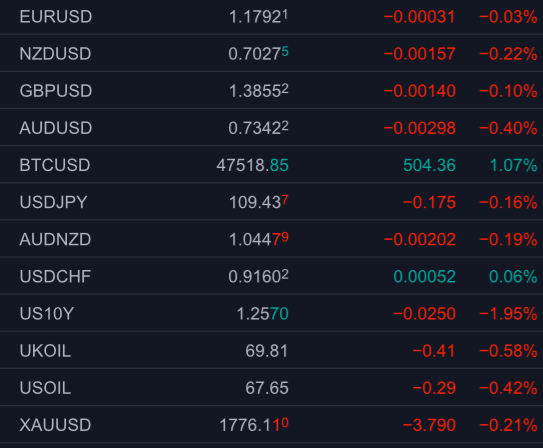Click the US10Y percent change −1.95%
This screenshot has width=543, height=448.
click(x=508, y=314)
